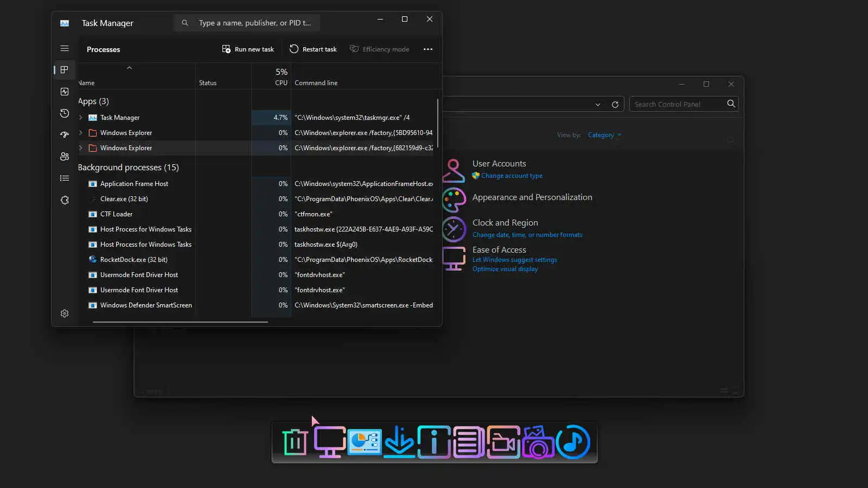
Task: Open User Accounts category
Action: pos(499,164)
